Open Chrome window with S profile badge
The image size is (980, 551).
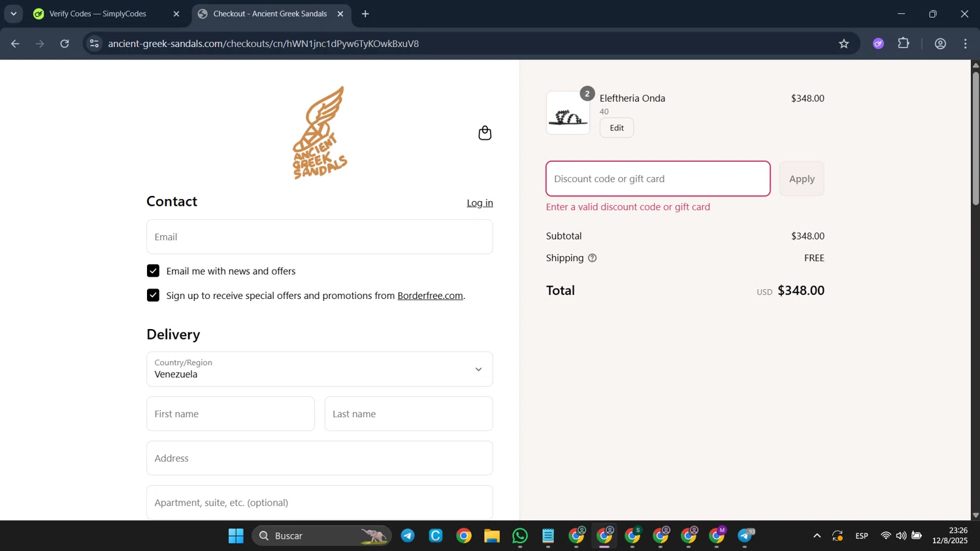click(x=633, y=536)
